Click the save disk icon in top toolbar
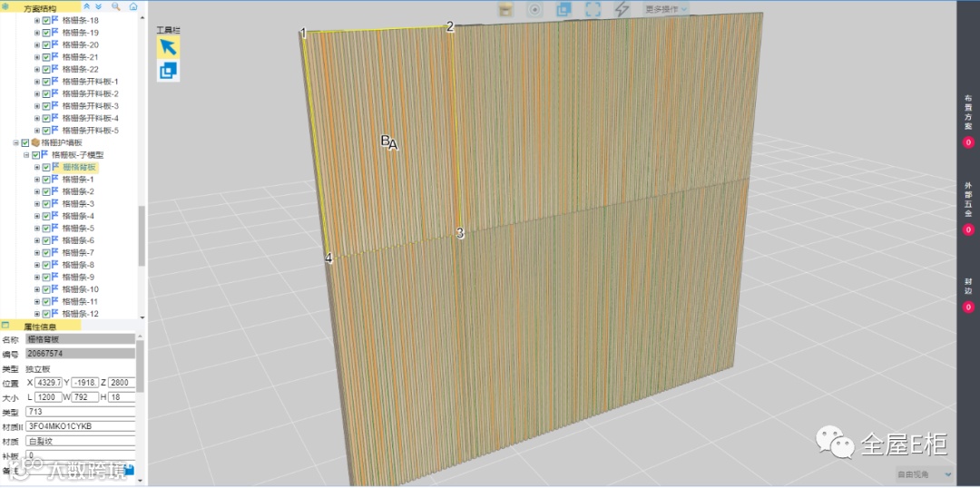 tap(506, 9)
